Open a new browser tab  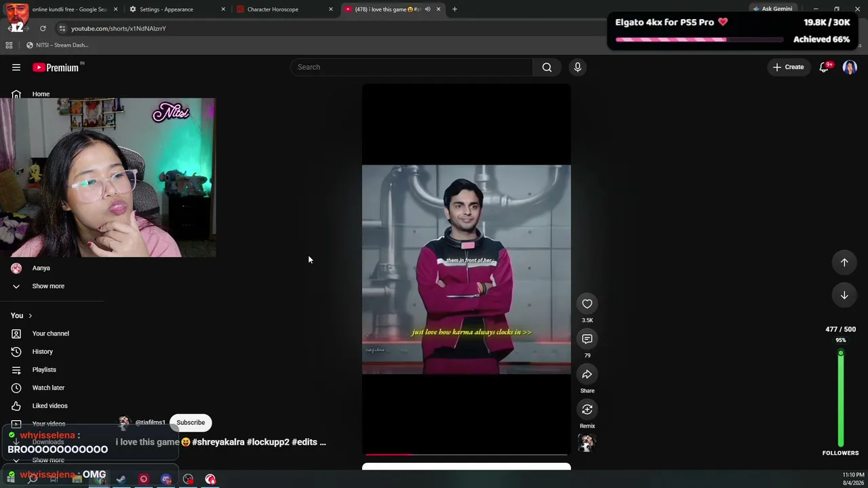[454, 9]
